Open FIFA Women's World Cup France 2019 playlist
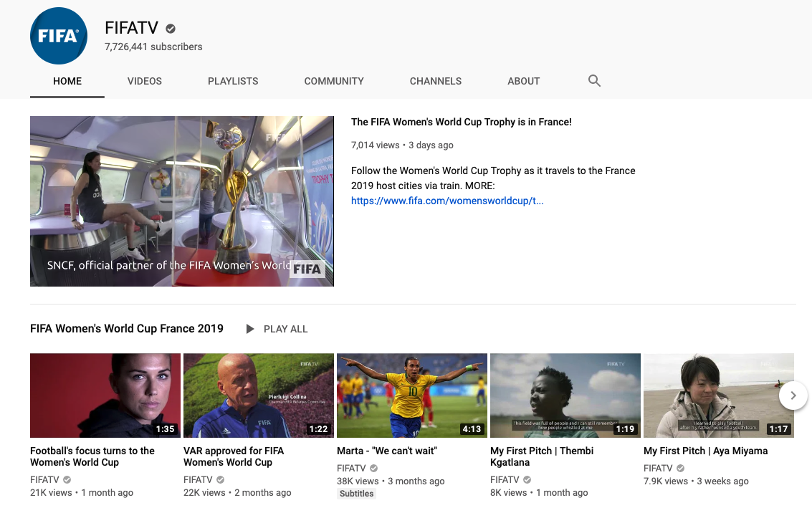This screenshot has width=812, height=513. point(127,329)
